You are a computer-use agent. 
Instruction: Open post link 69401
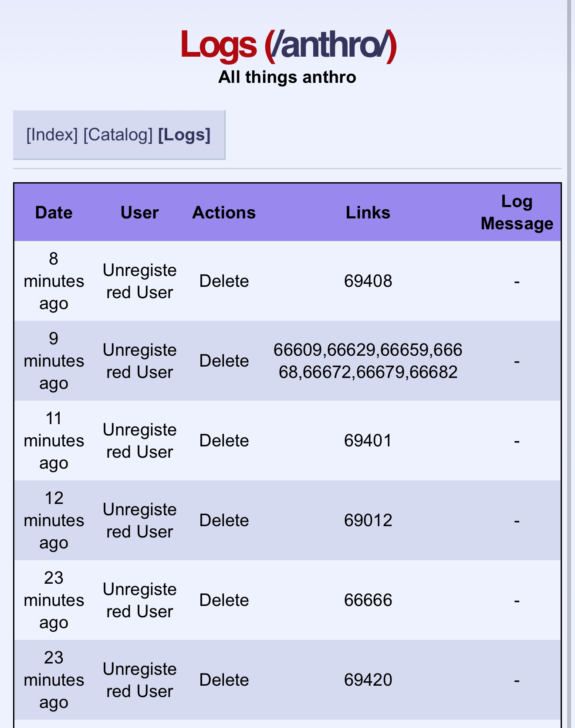click(368, 441)
